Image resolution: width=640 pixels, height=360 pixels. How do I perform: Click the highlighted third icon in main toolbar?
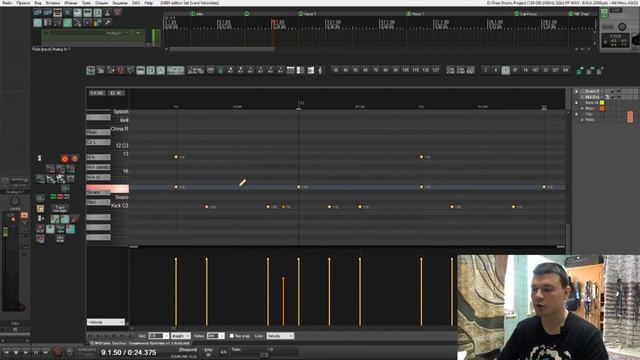point(58,13)
